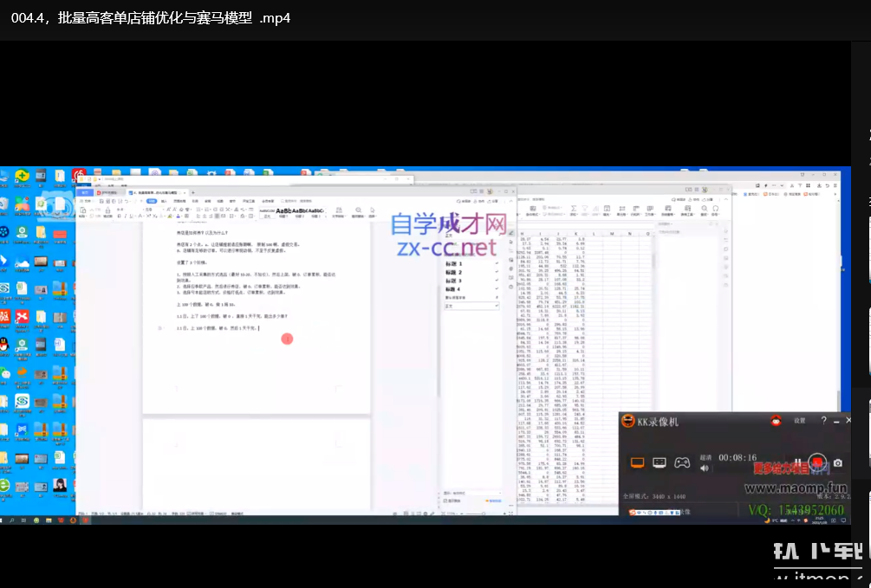Open 设置 in KK录像机 title bar
Screen dimensions: 871x588
click(x=799, y=421)
